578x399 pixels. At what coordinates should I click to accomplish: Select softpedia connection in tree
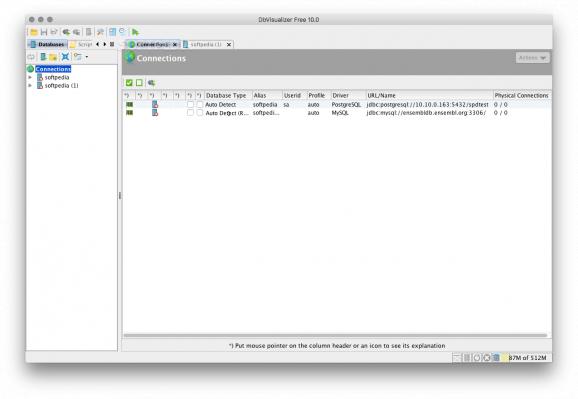tap(57, 77)
